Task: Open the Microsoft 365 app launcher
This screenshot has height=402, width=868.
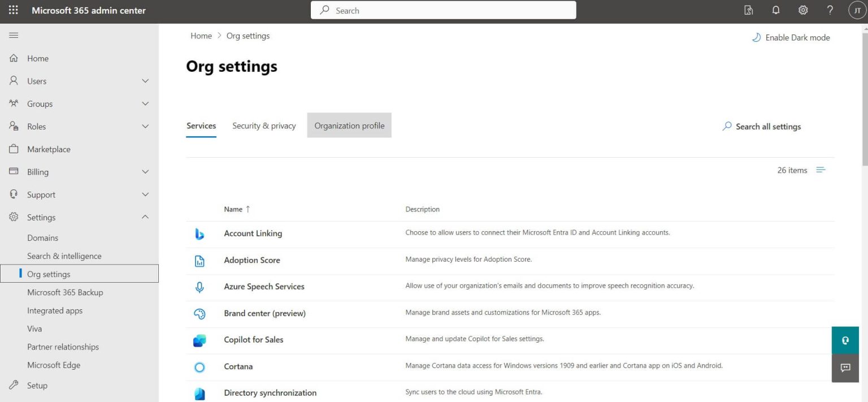Action: (x=12, y=10)
